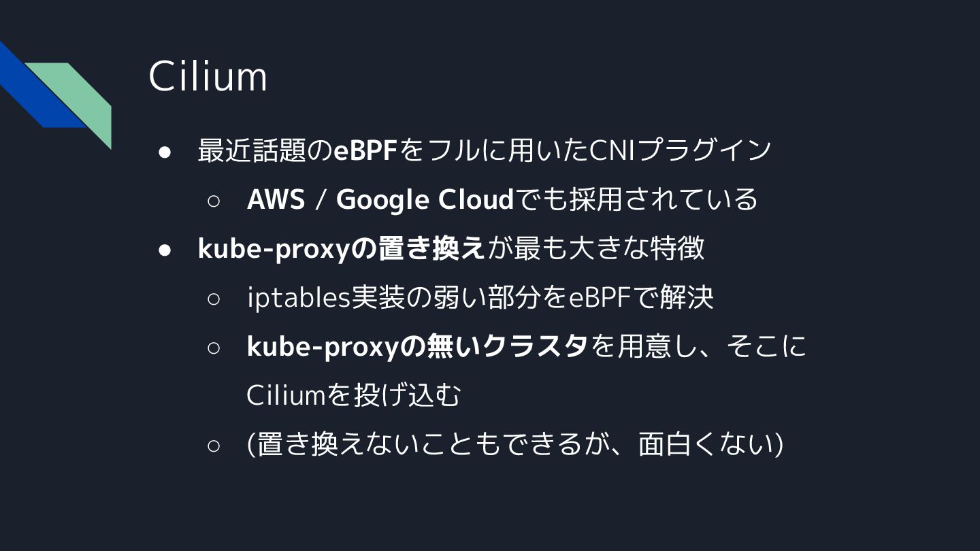The image size is (980, 551).
Task: Click hollow bullet beside AWS / Google Cloud
Action: click(213, 201)
